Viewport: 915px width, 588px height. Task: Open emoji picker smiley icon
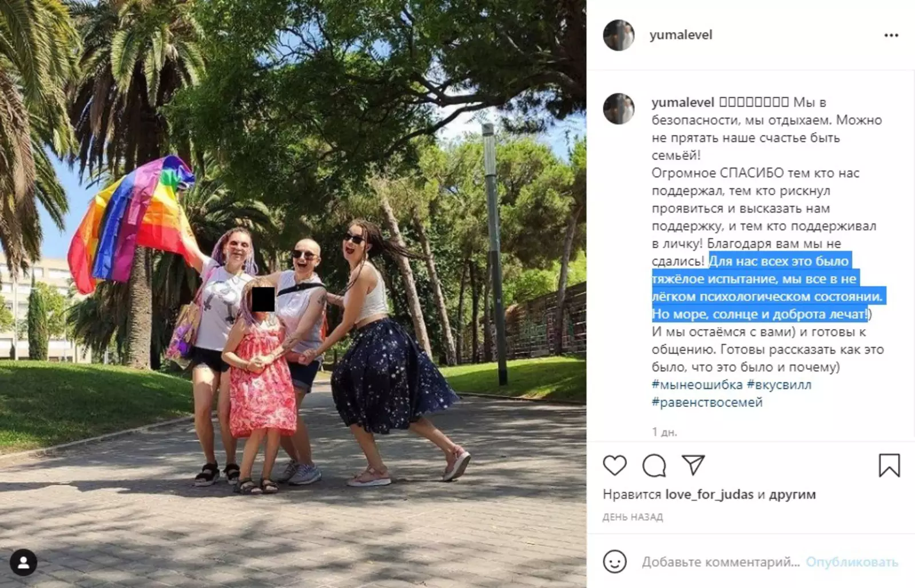615,562
